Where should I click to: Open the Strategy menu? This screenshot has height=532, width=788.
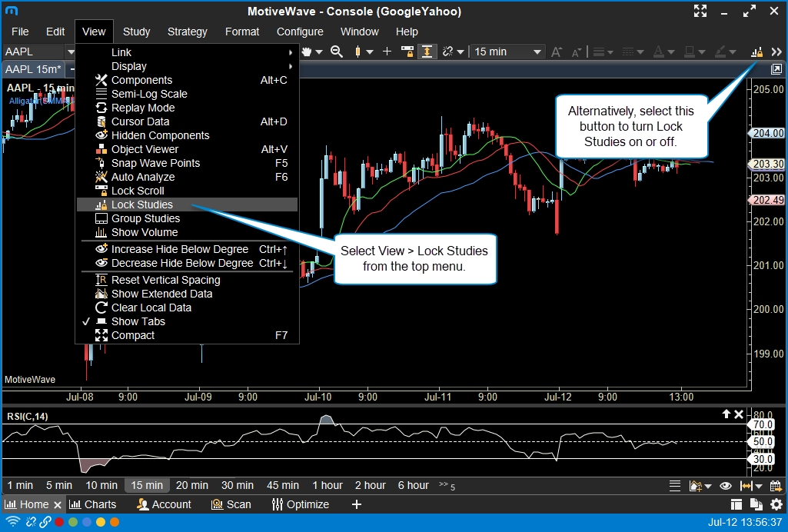(x=187, y=32)
